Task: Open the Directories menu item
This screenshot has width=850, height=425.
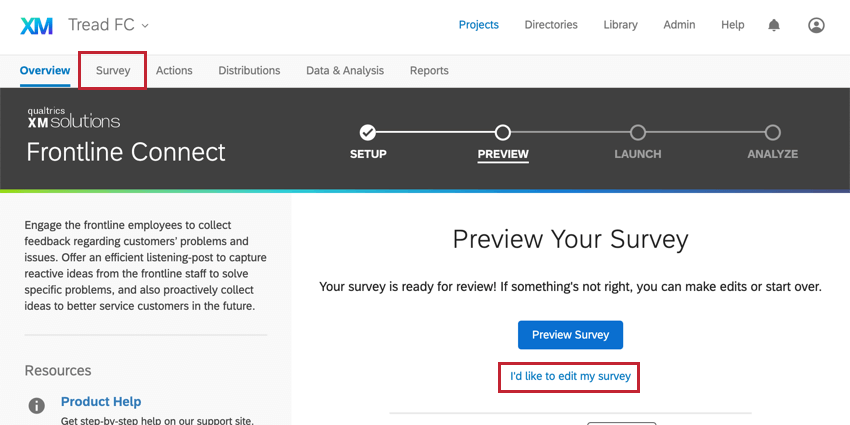Action: [551, 25]
